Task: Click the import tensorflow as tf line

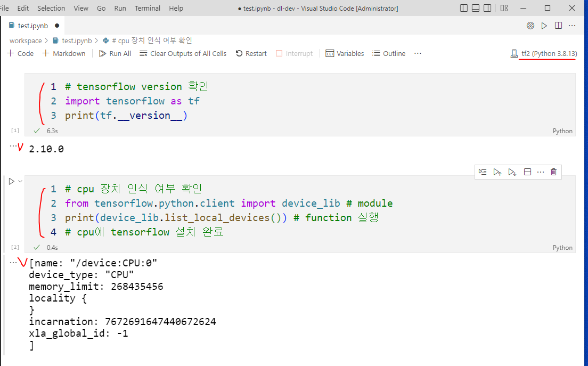Action: [133, 101]
